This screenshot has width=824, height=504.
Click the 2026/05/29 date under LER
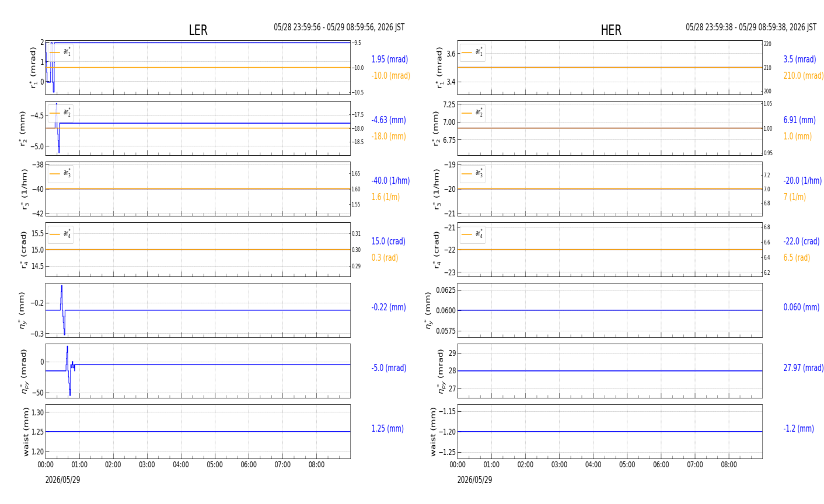coord(62,480)
